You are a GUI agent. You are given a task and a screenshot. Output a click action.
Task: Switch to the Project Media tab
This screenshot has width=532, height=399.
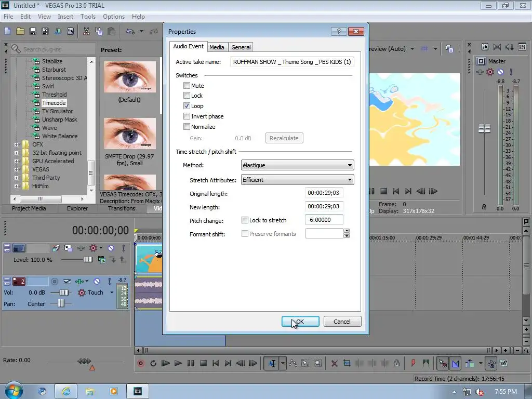[x=29, y=208]
